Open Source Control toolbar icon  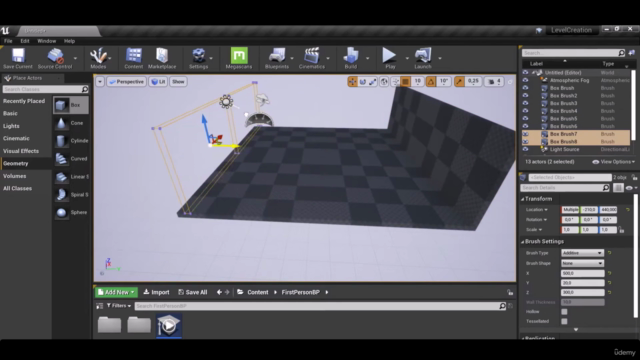[x=55, y=58]
